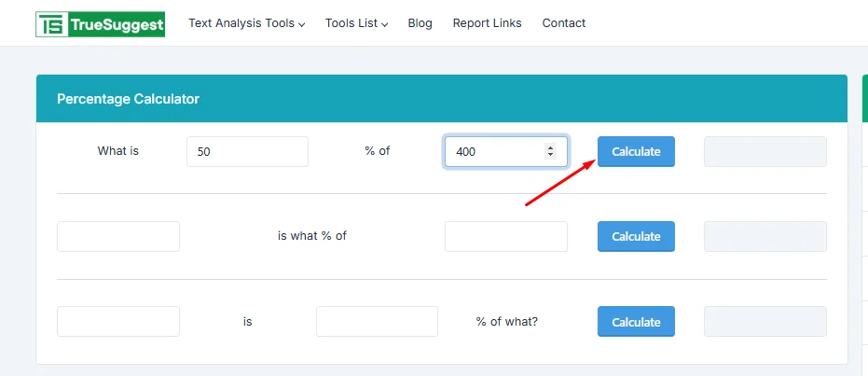Image resolution: width=868 pixels, height=376 pixels.
Task: Decrease the 400 value with down arrow
Action: pyautogui.click(x=550, y=155)
